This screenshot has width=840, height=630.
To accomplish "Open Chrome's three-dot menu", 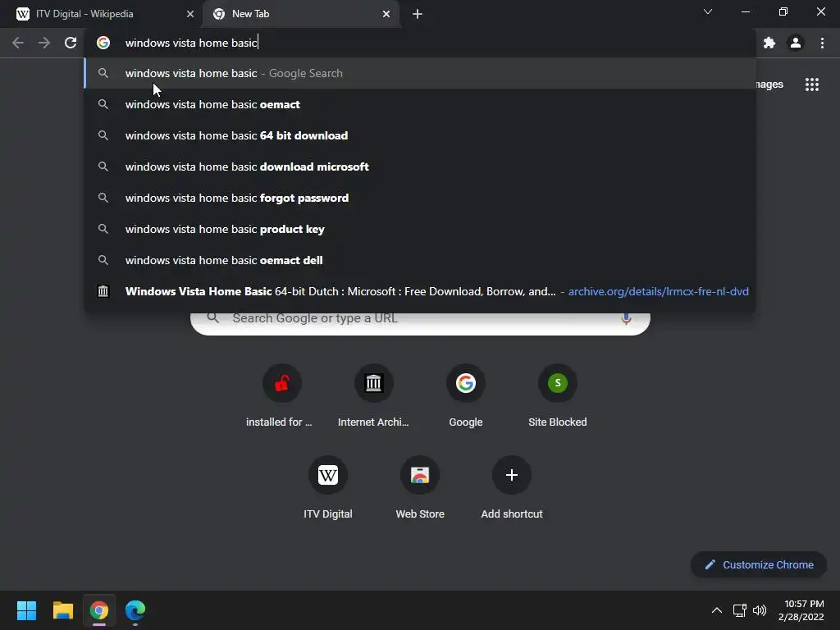I will click(822, 43).
